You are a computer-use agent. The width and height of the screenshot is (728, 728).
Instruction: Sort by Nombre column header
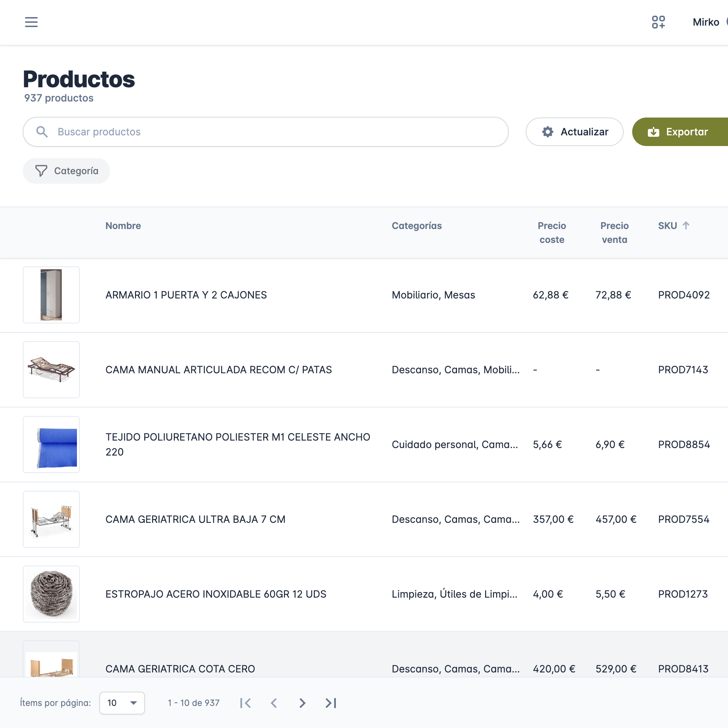[123, 226]
